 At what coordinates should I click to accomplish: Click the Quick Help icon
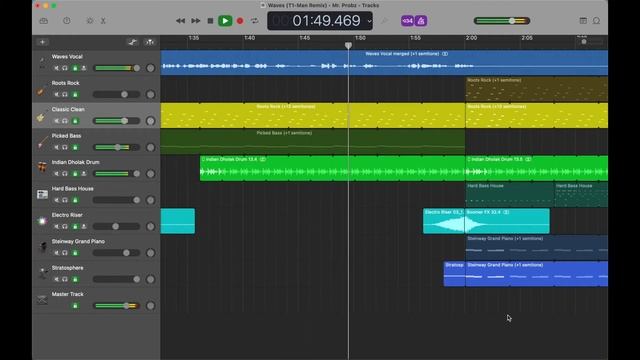(67, 21)
